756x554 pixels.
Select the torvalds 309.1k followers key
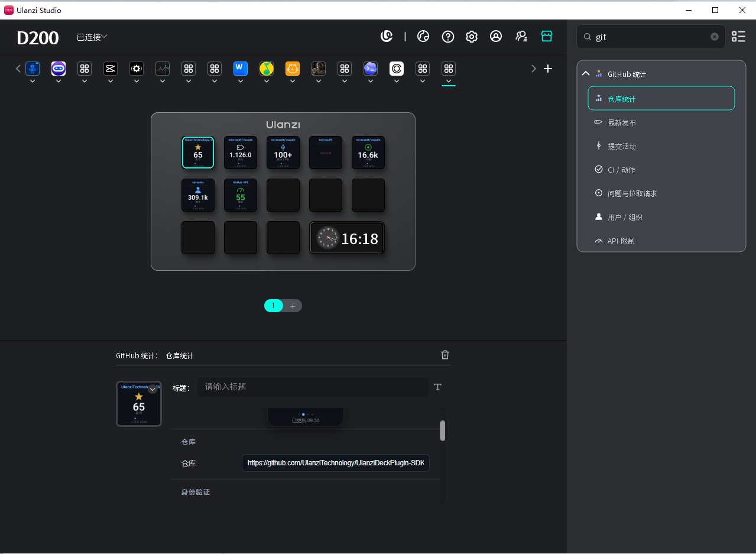coord(198,195)
